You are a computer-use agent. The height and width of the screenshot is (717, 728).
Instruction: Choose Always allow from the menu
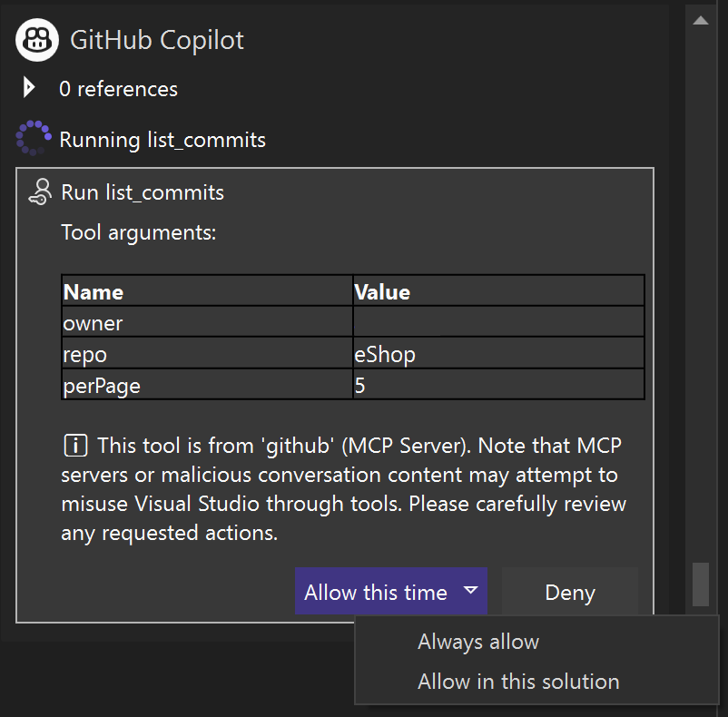point(478,642)
